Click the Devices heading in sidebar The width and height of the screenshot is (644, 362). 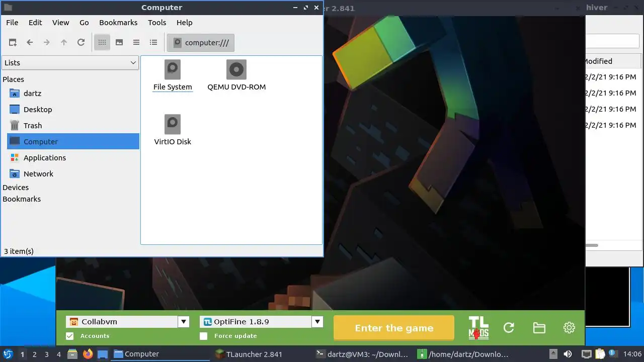point(16,188)
